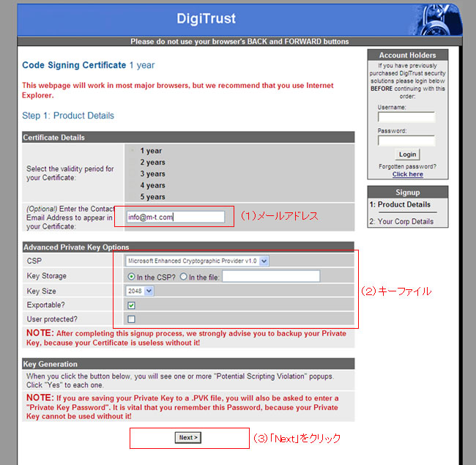Screen dimensions: 476x465
Task: Click the 'Step 1: Product Details' heading
Action: click(68, 116)
